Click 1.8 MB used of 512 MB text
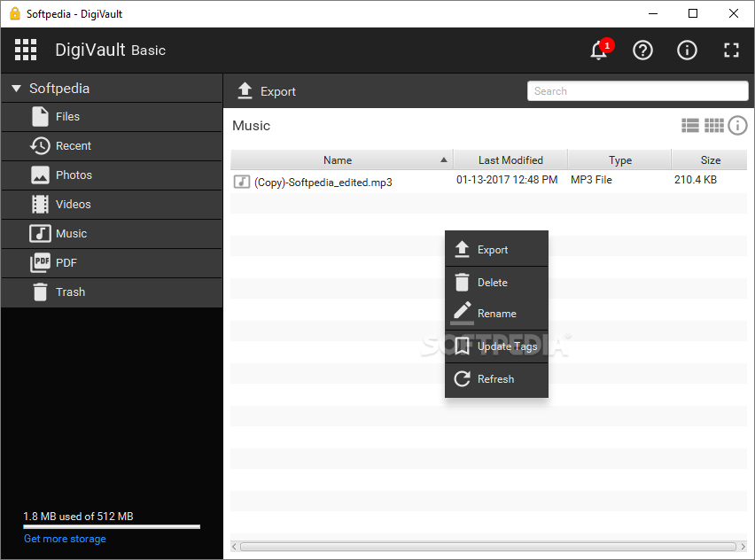Viewport: 755px width, 560px height. coord(79,517)
